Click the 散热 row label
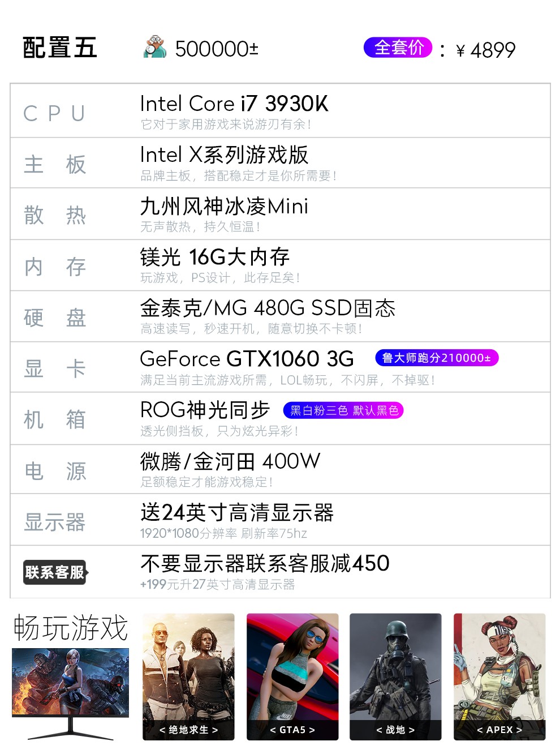Screen dimensions: 560x754 click(55, 216)
